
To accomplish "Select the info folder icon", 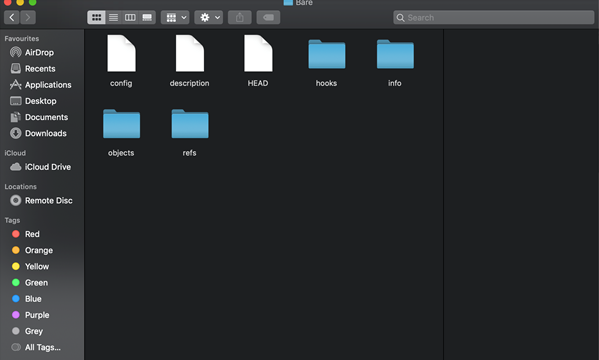I will tap(395, 54).
